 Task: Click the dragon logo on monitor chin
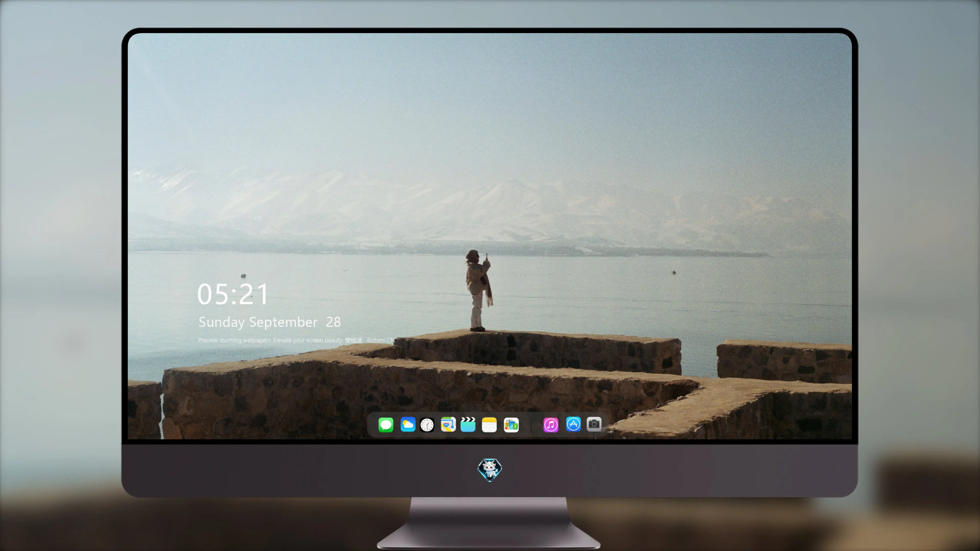(490, 470)
